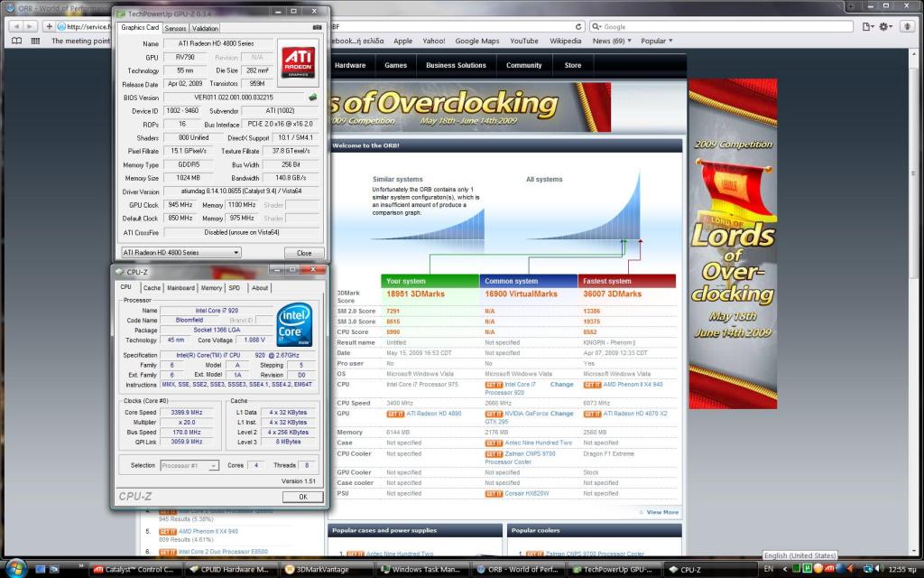924x578 pixels.
Task: Open the Wikipedia bookmark in bookmarks bar
Action: click(x=565, y=41)
